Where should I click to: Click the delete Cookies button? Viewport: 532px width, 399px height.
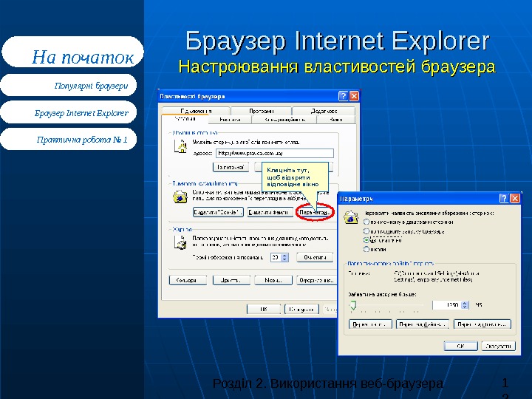[x=218, y=212]
